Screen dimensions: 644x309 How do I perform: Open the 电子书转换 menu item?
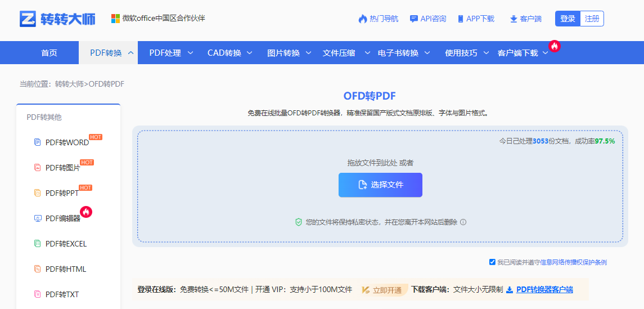pyautogui.click(x=398, y=53)
